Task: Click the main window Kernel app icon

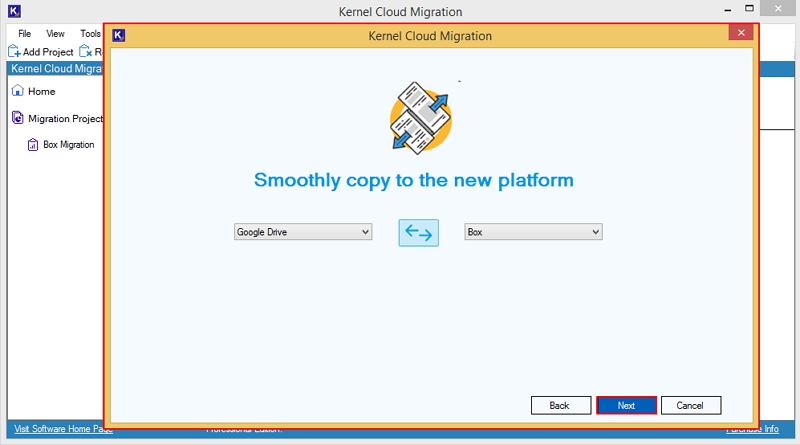Action: pos(14,11)
